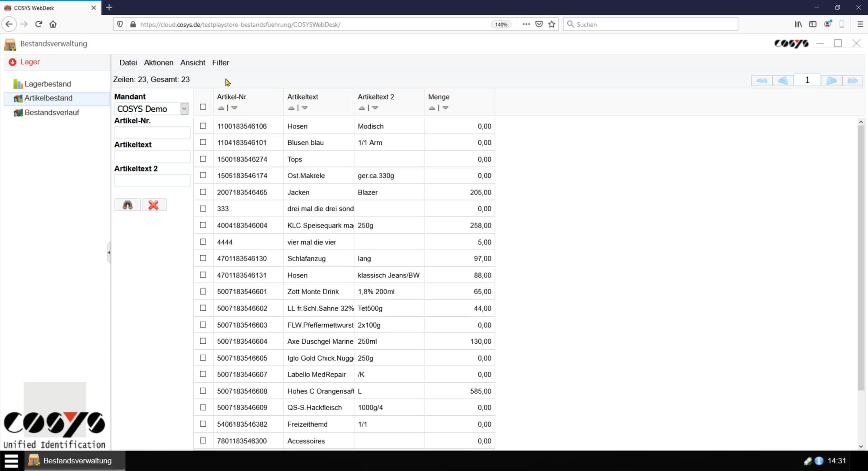Screen dimensions: 868x471
Task: Click Lagerbestand chart icon in sidebar
Action: 18,84
